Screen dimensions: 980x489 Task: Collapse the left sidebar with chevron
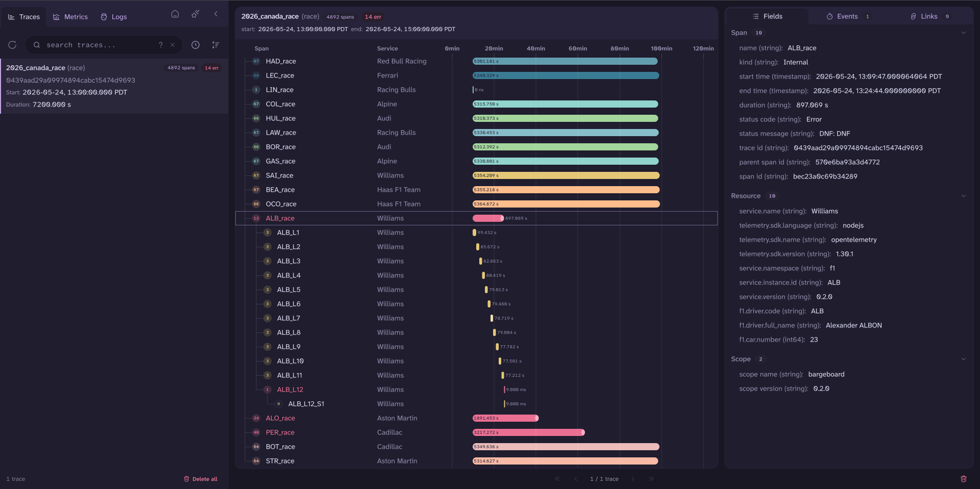216,14
